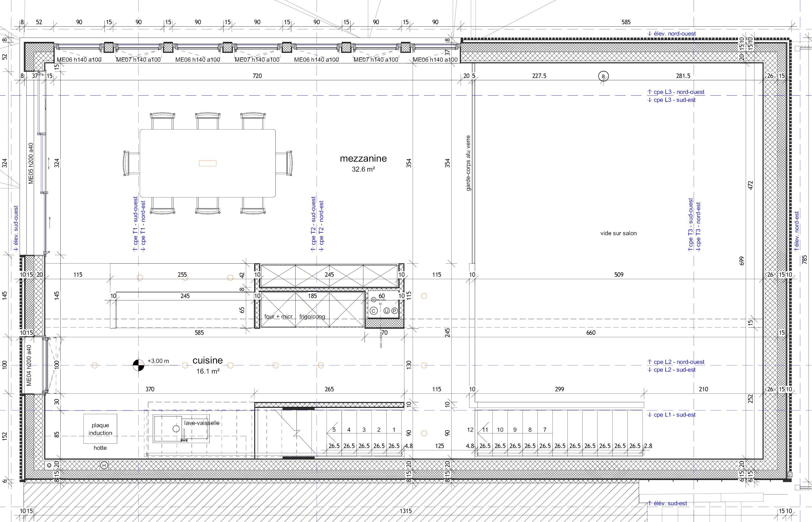Click the circled H marker near bottom wall
This screenshot has height=522, width=812.
[104, 465]
